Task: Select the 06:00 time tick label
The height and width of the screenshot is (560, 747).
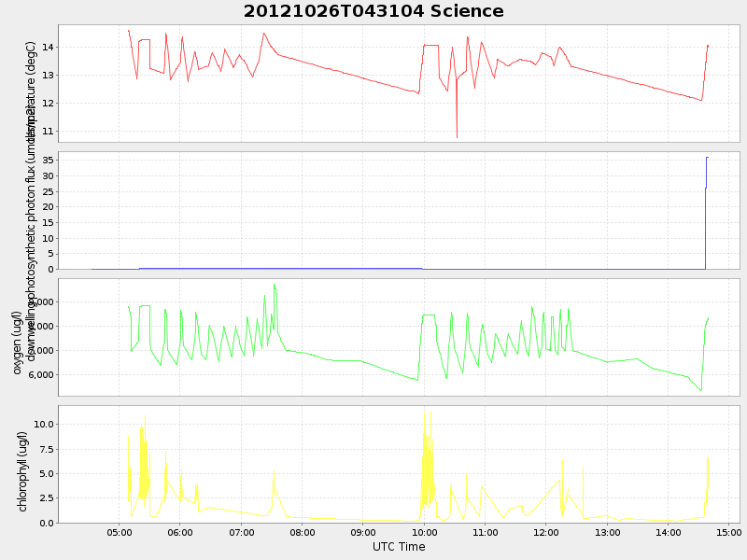Action: click(180, 532)
